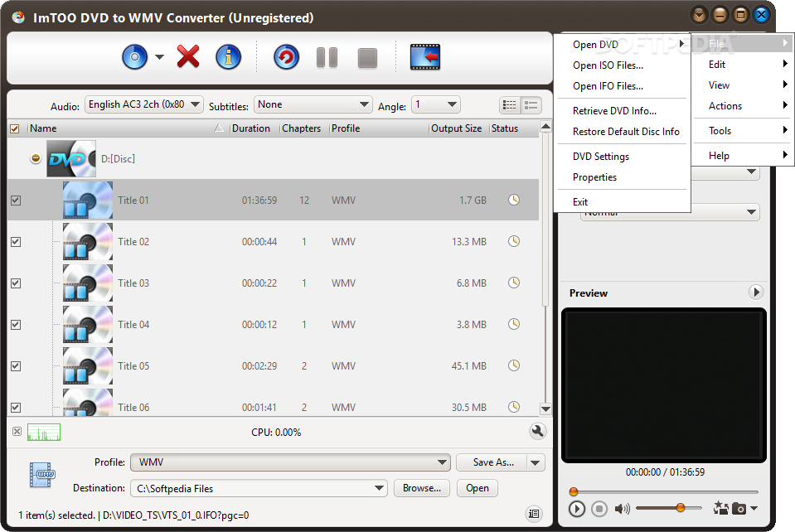Click the Save As button

(492, 462)
